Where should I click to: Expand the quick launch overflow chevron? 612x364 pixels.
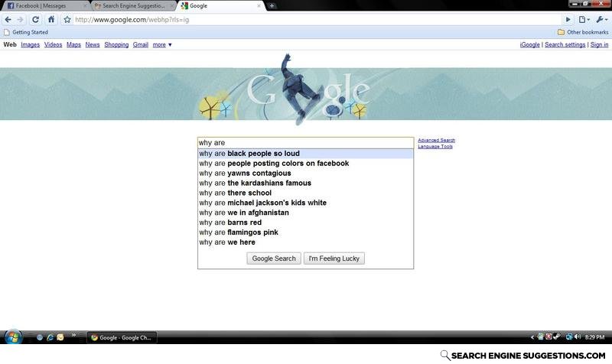click(73, 335)
